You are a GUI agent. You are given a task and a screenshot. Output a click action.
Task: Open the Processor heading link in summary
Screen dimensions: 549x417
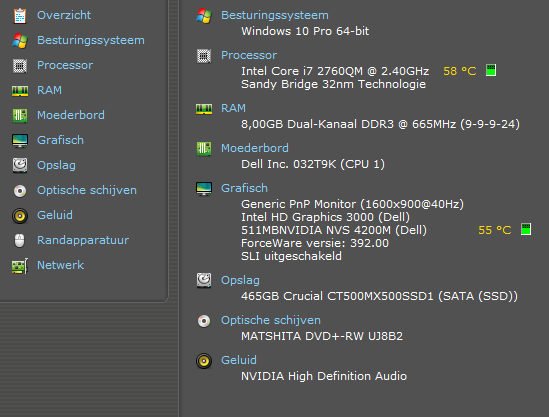(249, 55)
